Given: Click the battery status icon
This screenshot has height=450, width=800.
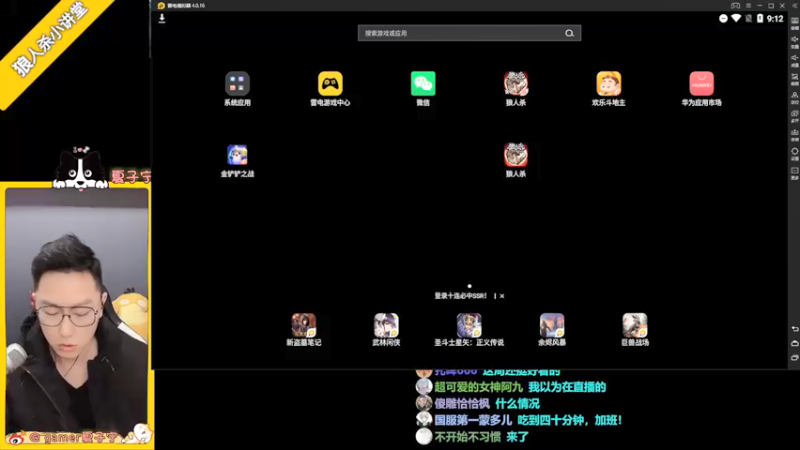Looking at the screenshot, I should [760, 19].
